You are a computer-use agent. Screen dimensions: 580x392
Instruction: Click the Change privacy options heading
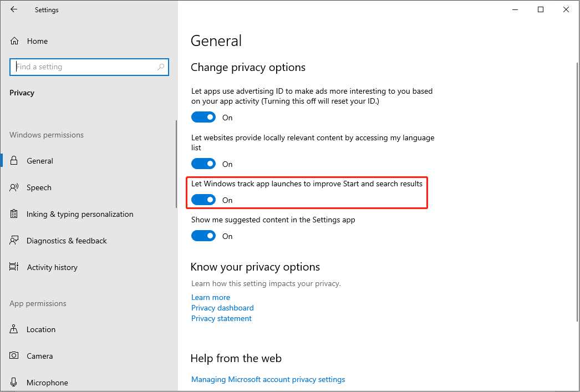pos(248,67)
